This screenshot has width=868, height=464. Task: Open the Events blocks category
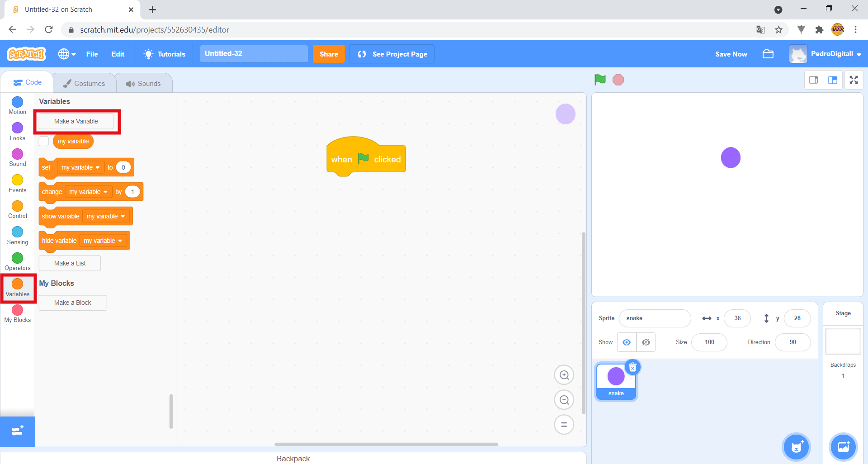tap(18, 184)
